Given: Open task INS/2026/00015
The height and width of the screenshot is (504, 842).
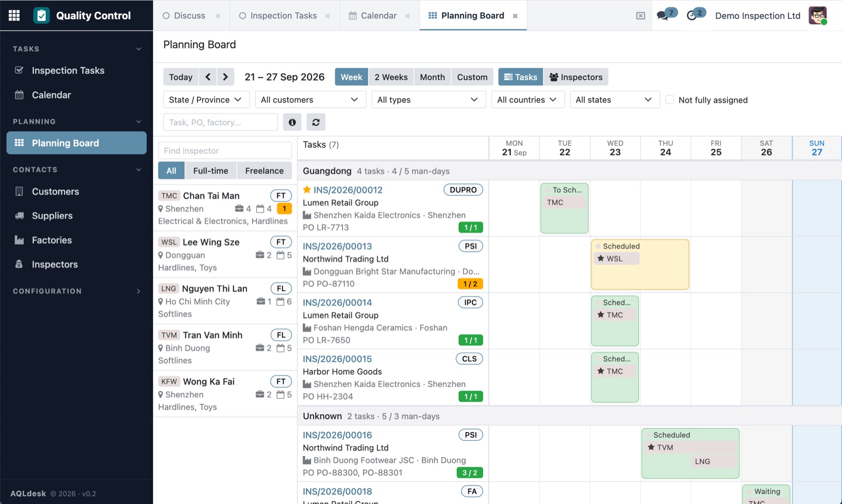Looking at the screenshot, I should [337, 359].
